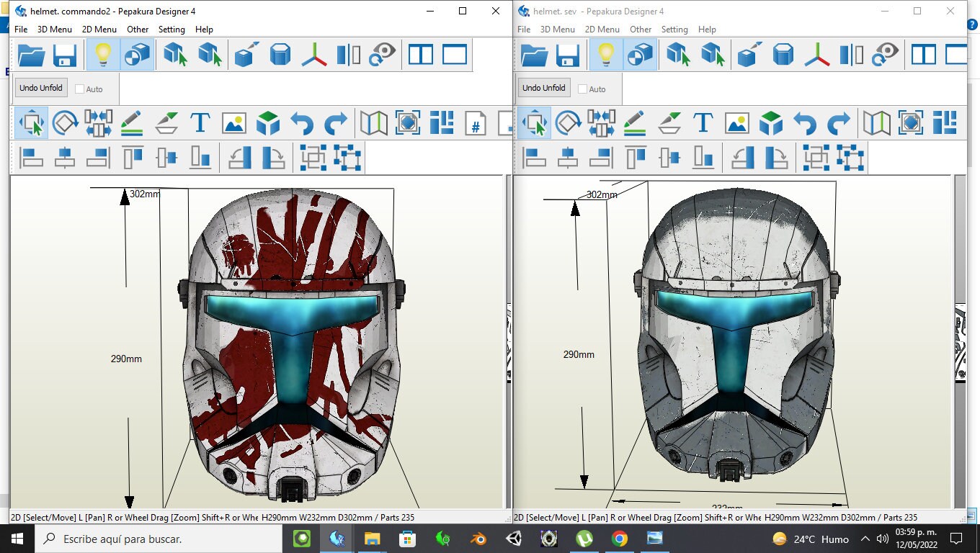The height and width of the screenshot is (553, 980).
Task: Open the Help menu of helmet. sev
Action: pyautogui.click(x=707, y=30)
